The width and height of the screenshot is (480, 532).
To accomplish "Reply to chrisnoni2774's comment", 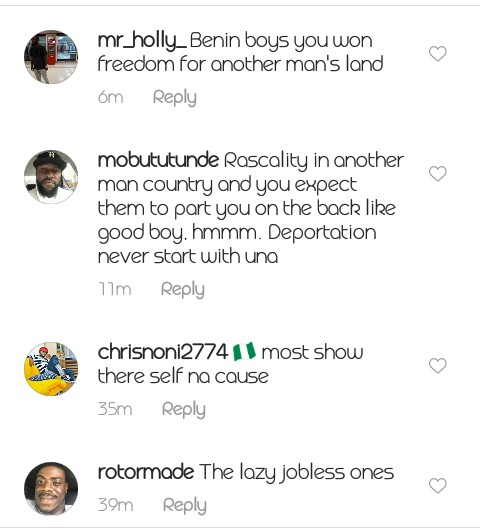I will click(184, 409).
